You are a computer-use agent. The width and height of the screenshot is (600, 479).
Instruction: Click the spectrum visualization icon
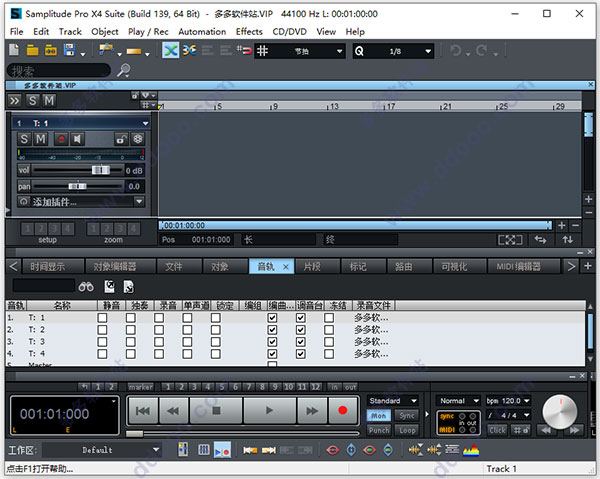pos(471,450)
